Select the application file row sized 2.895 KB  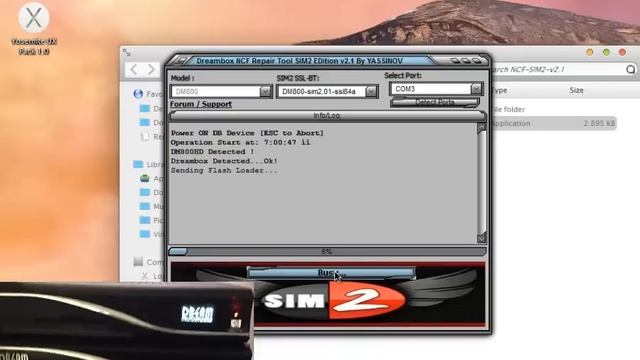click(x=553, y=123)
